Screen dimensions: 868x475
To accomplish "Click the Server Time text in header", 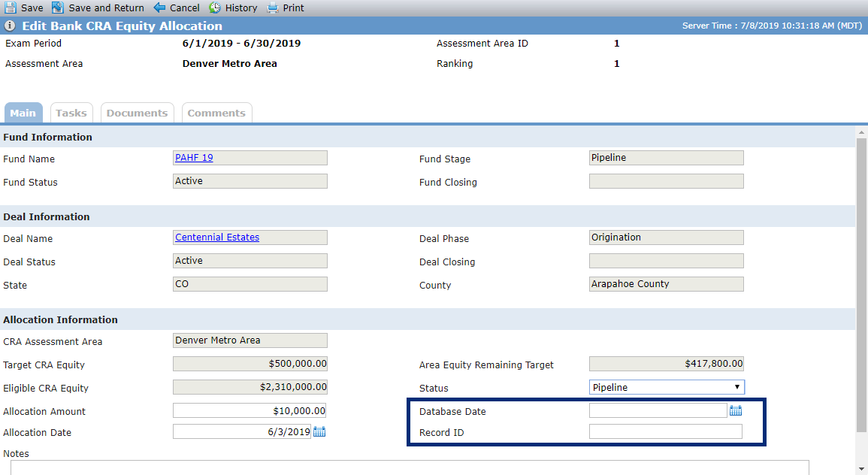I will [x=772, y=26].
